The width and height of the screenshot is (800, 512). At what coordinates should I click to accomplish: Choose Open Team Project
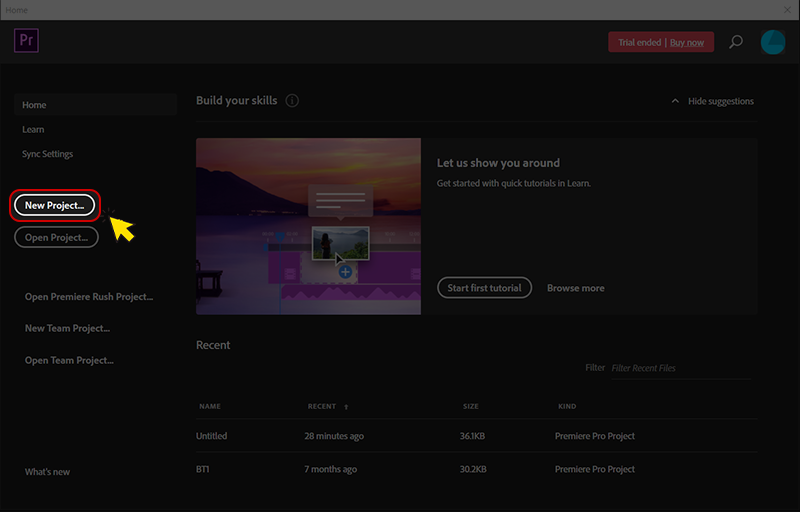[69, 360]
